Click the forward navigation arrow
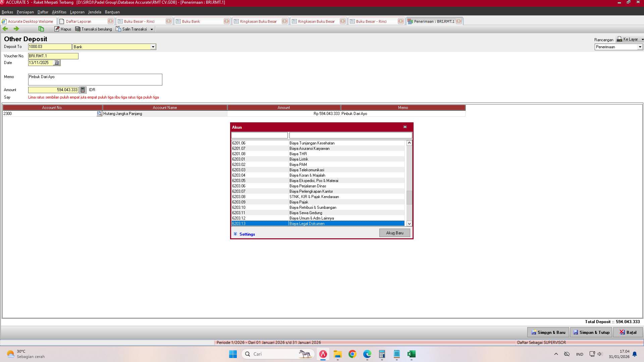 16,28
